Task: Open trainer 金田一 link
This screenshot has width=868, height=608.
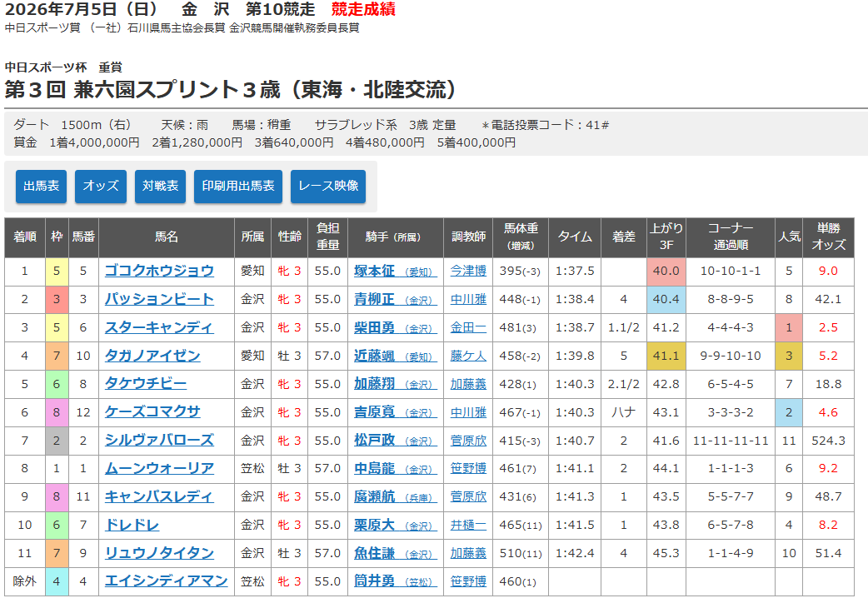Action: tap(468, 327)
